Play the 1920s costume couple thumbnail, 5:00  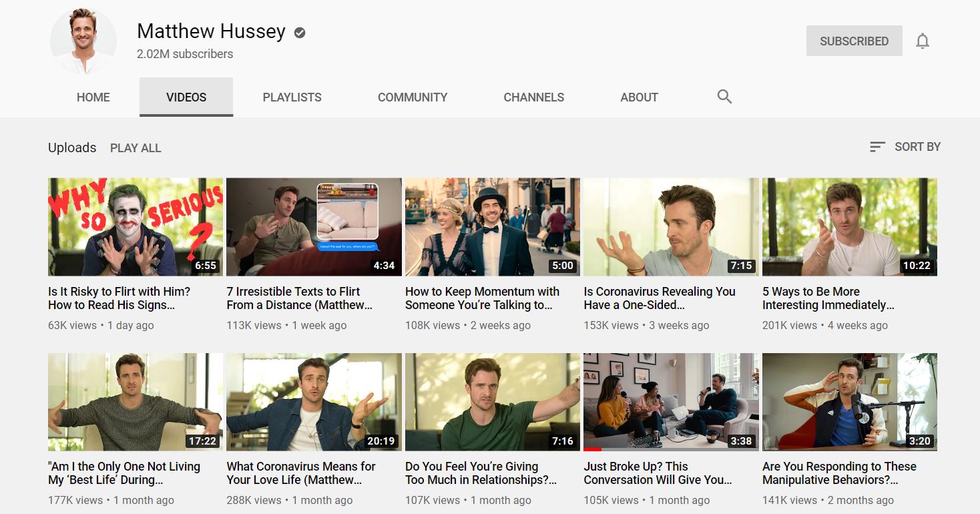tap(493, 227)
